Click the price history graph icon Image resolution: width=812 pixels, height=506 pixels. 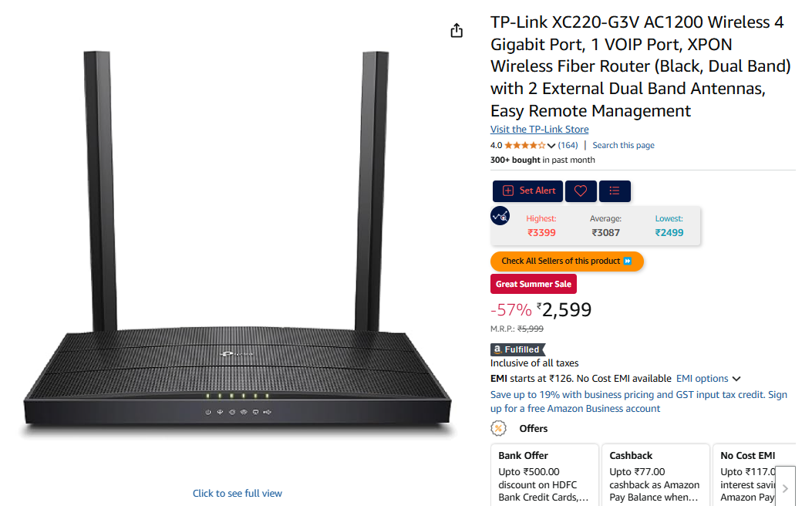[500, 216]
